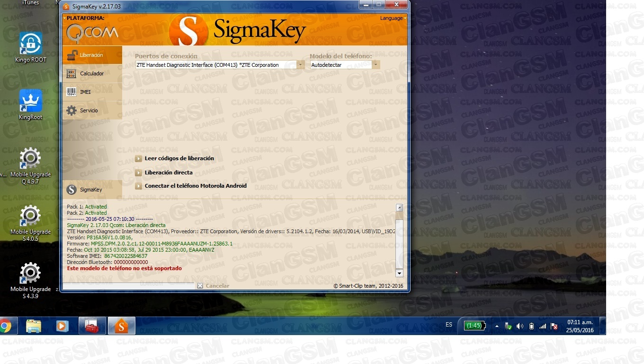Switch to the Calculador tab

(92, 73)
